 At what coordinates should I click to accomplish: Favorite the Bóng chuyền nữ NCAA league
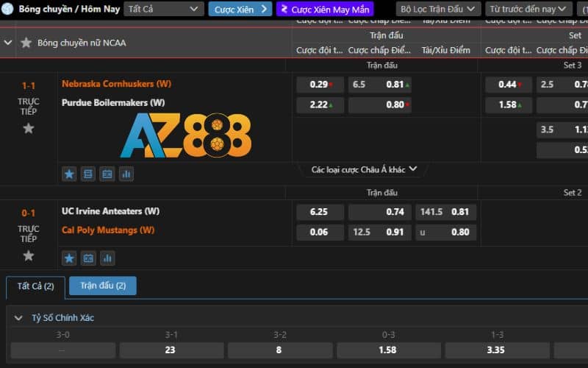coord(26,43)
